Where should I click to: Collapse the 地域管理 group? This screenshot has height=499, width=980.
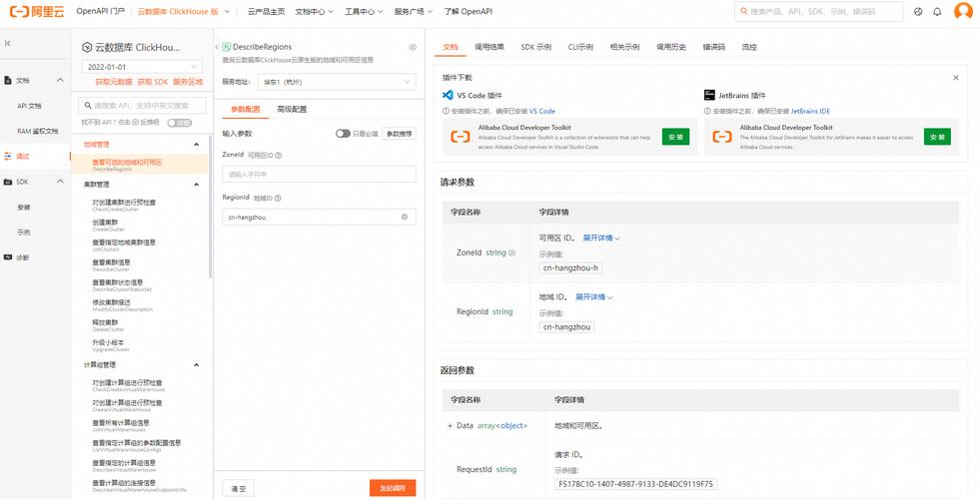pos(196,145)
